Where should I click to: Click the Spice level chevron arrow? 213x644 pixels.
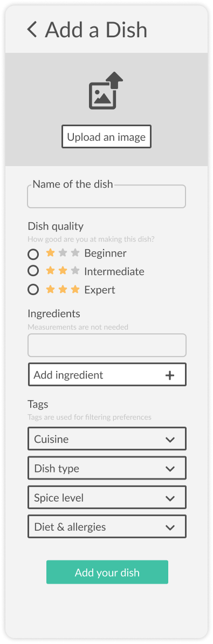pyautogui.click(x=170, y=498)
